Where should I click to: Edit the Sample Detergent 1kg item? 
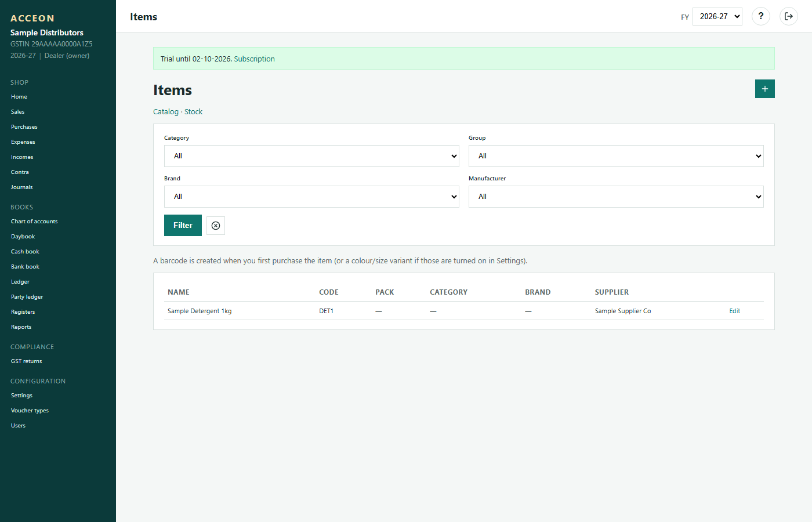coord(734,311)
